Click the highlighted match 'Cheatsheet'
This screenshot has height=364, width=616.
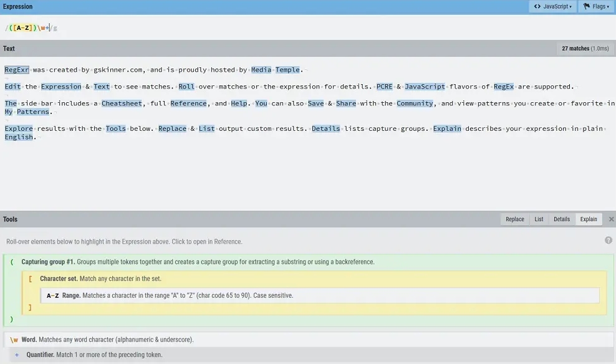pyautogui.click(x=122, y=103)
